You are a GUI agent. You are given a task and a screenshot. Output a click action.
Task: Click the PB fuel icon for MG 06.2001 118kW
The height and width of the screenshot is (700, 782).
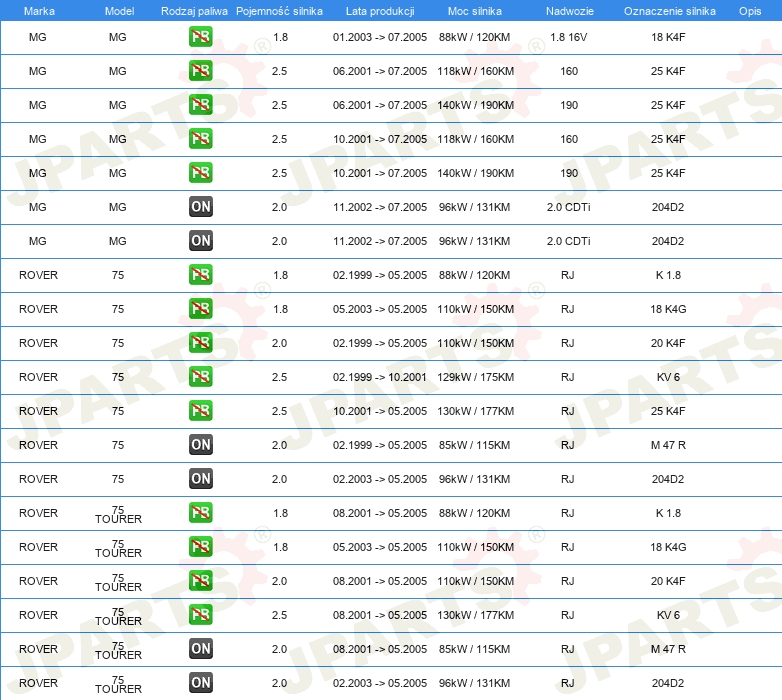pyautogui.click(x=200, y=71)
